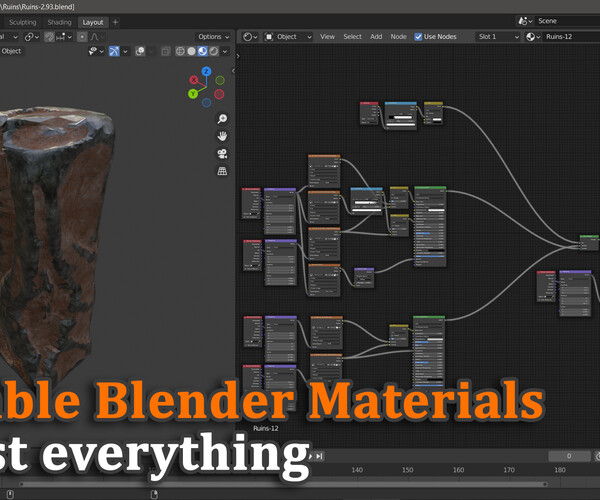The height and width of the screenshot is (500, 600).
Task: Toggle proportional editing dot button
Action: point(82,37)
